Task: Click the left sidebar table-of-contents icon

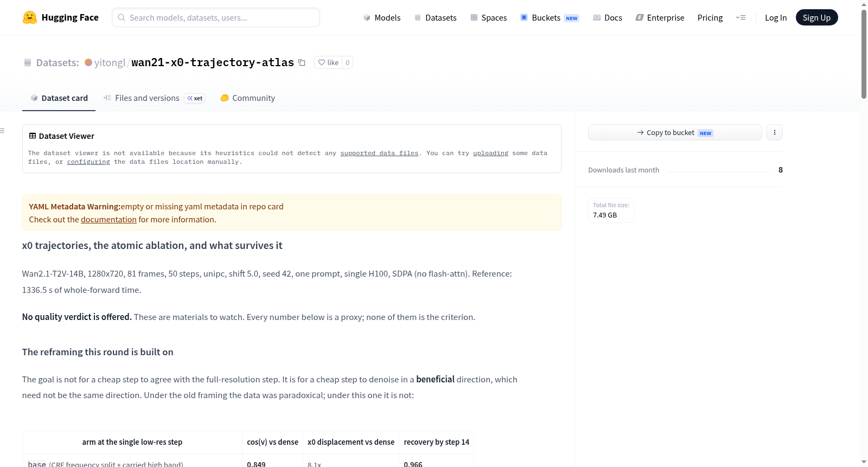Action: click(2, 131)
